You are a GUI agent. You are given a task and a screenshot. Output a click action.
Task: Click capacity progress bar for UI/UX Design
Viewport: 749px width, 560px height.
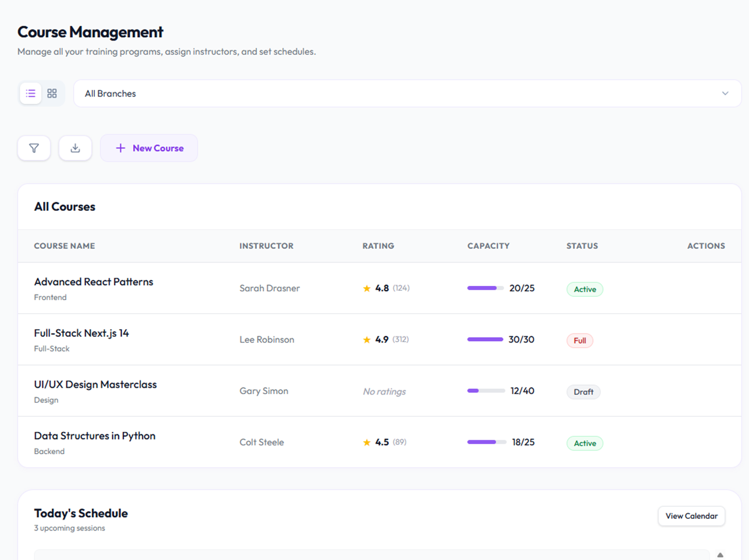point(486,391)
